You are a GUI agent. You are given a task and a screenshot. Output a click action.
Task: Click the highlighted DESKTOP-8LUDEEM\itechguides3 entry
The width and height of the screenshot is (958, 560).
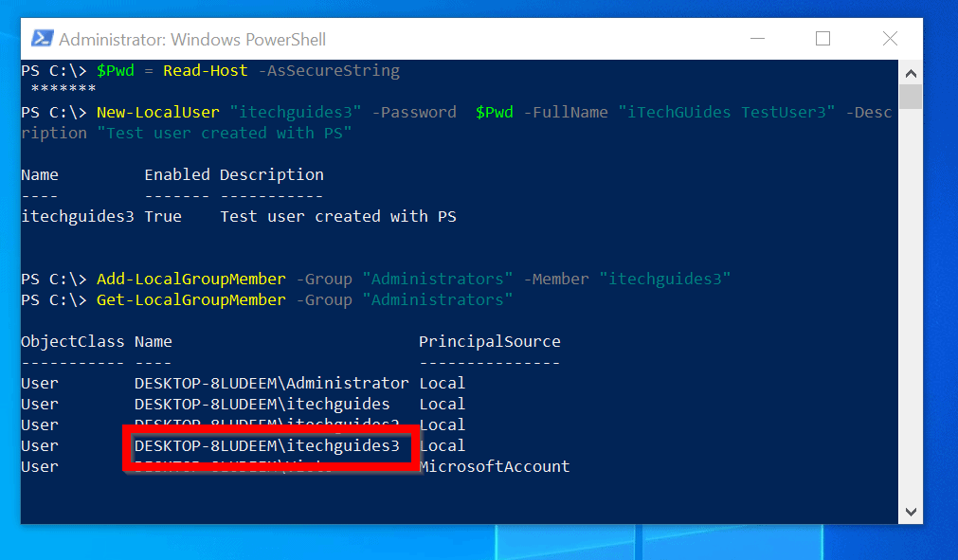267,445
